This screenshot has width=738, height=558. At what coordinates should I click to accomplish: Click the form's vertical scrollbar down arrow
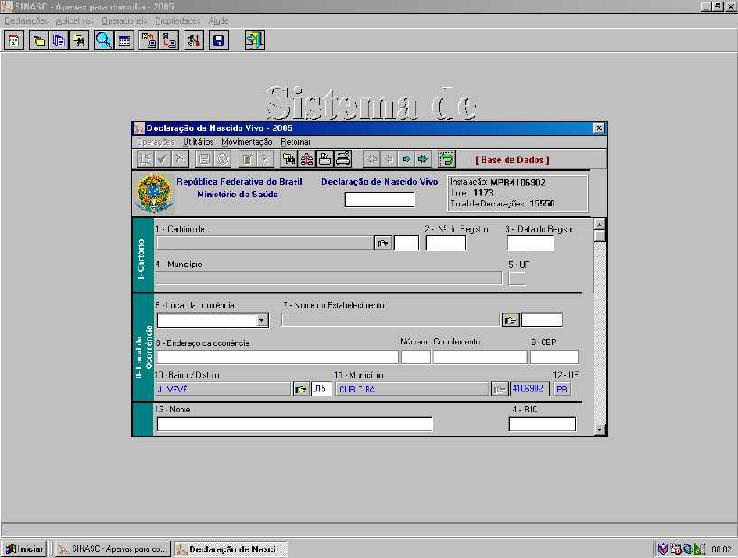pyautogui.click(x=599, y=430)
